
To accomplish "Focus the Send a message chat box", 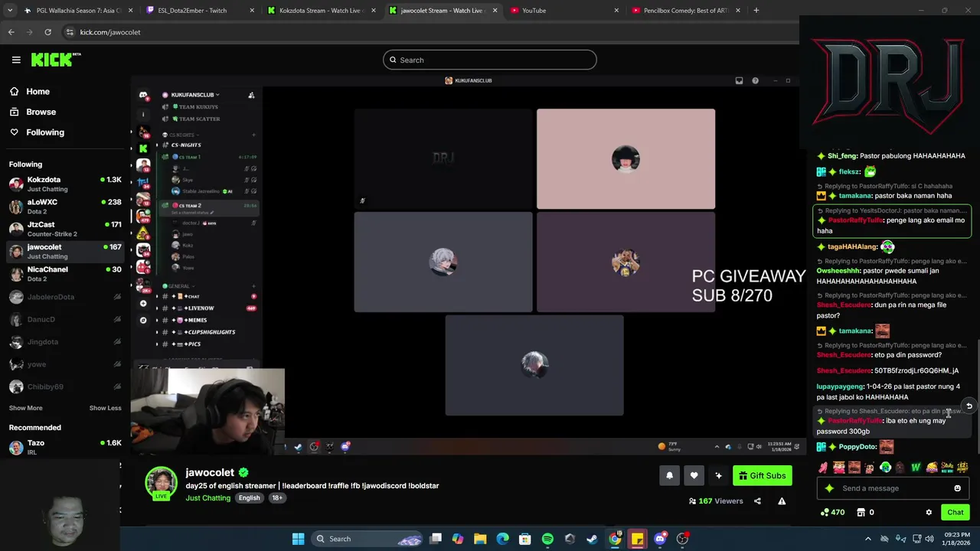I will click(892, 488).
